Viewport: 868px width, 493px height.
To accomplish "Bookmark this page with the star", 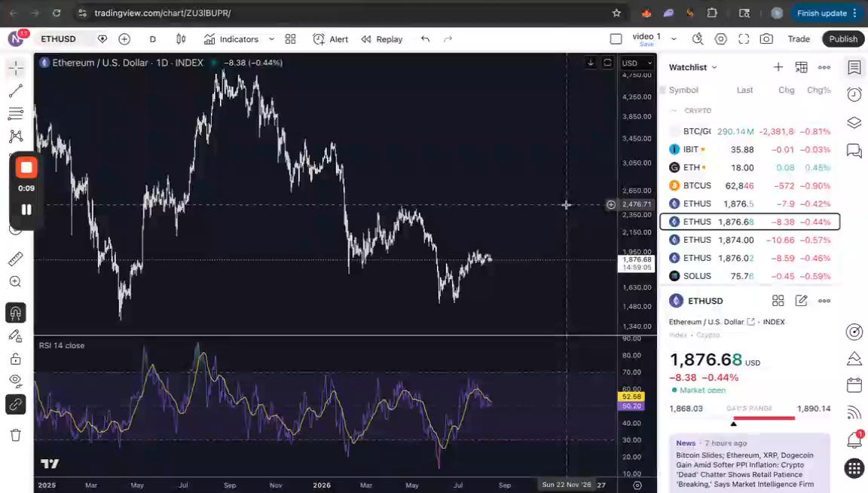I will click(616, 13).
